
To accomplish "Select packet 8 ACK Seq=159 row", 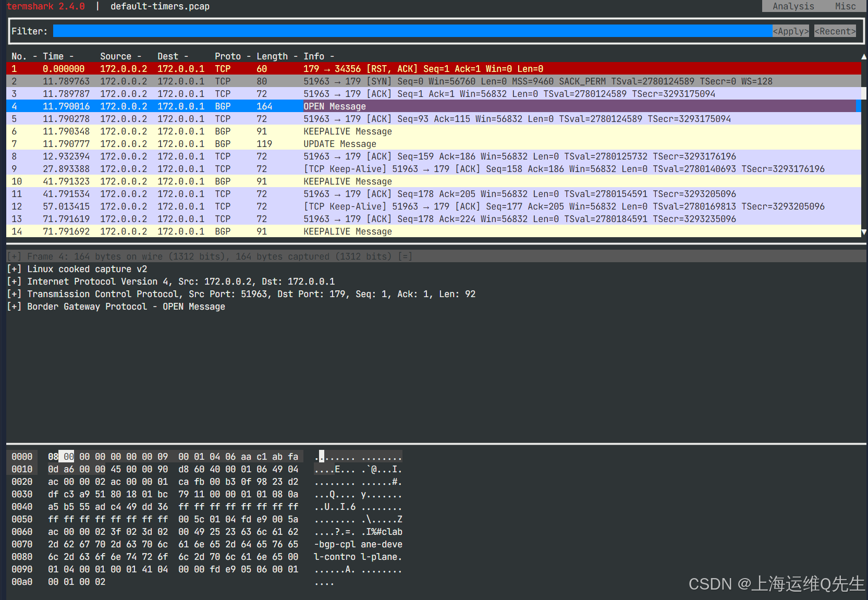I will pos(434,156).
